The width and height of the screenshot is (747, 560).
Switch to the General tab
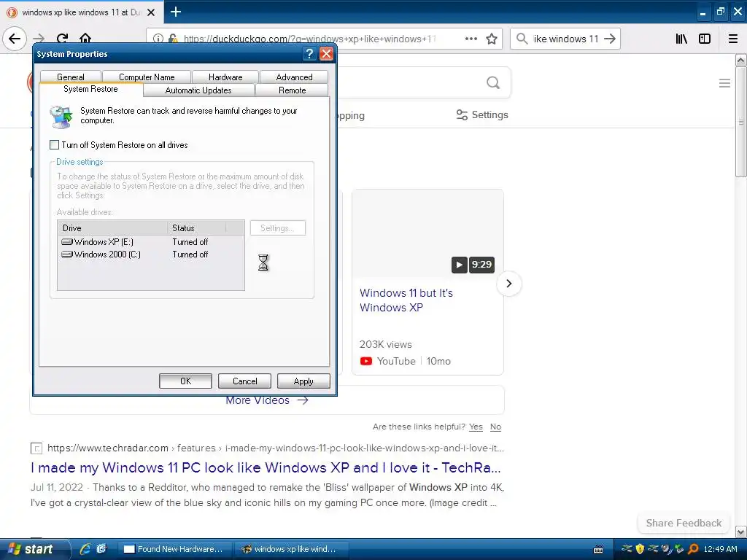click(x=71, y=77)
